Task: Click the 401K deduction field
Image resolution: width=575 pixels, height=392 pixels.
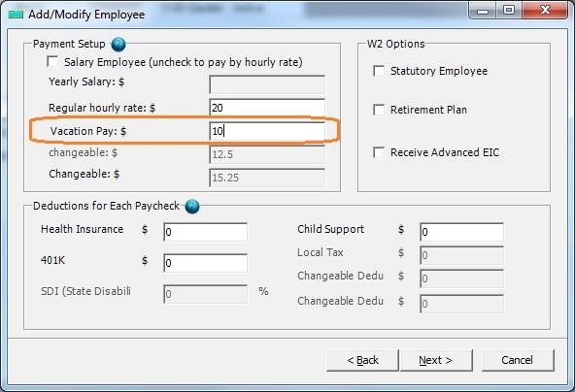Action: pyautogui.click(x=205, y=263)
